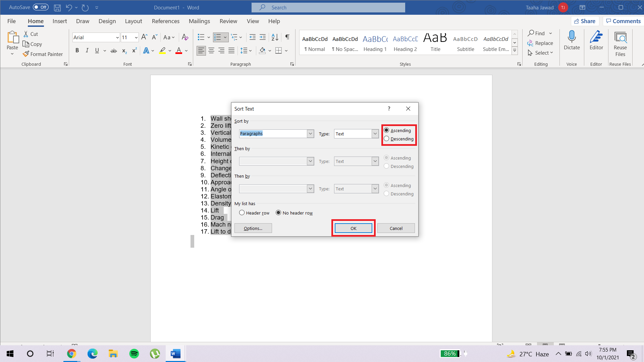Open File Explorer from the taskbar

[113, 354]
